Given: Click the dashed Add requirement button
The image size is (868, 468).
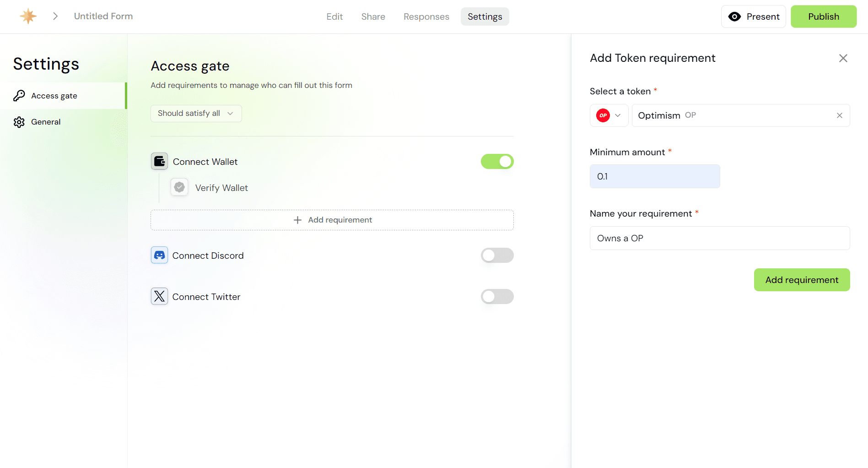Looking at the screenshot, I should (332, 220).
